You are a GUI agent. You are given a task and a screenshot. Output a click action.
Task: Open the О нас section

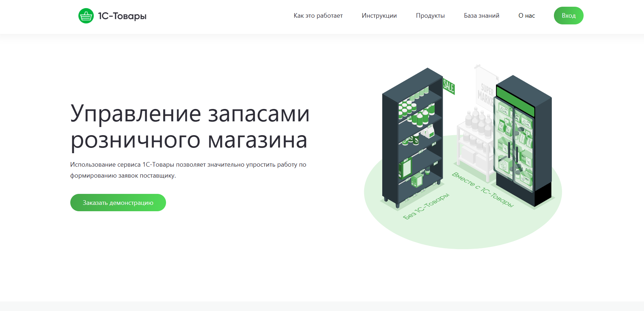coord(526,16)
